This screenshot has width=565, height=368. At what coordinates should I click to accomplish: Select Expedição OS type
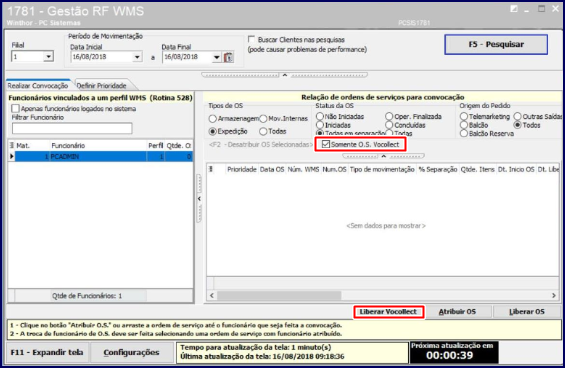[x=213, y=131]
